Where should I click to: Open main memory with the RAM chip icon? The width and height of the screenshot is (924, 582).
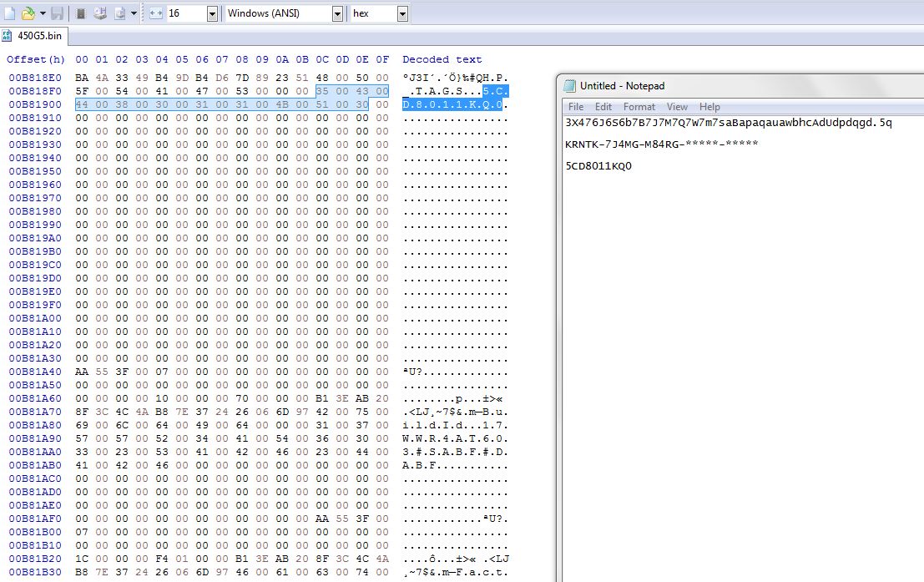click(x=81, y=13)
